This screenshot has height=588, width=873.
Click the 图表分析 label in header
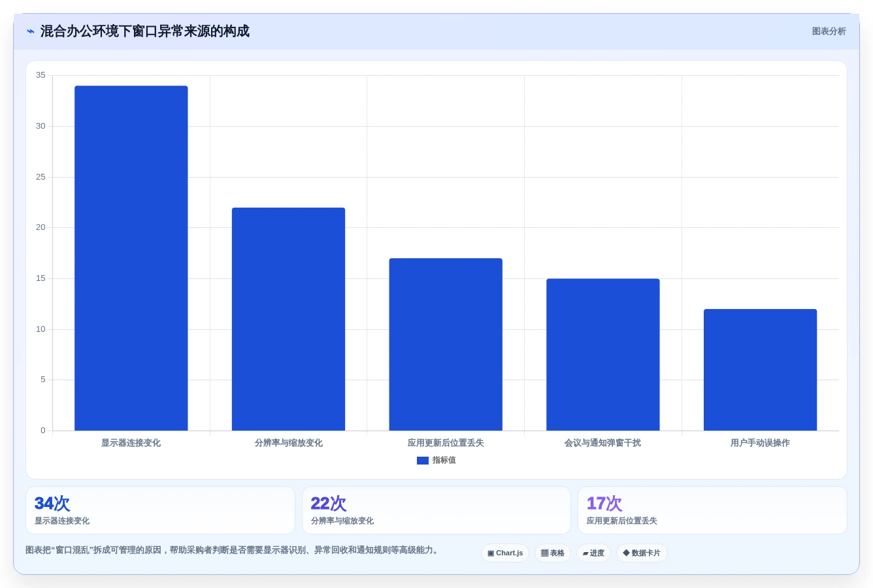click(829, 31)
